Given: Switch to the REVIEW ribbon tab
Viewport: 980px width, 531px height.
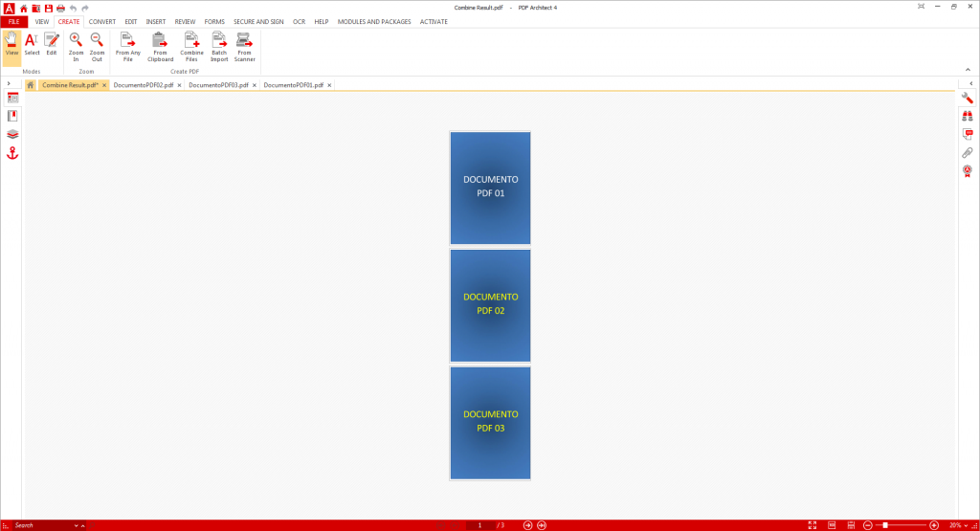Looking at the screenshot, I should (185, 22).
